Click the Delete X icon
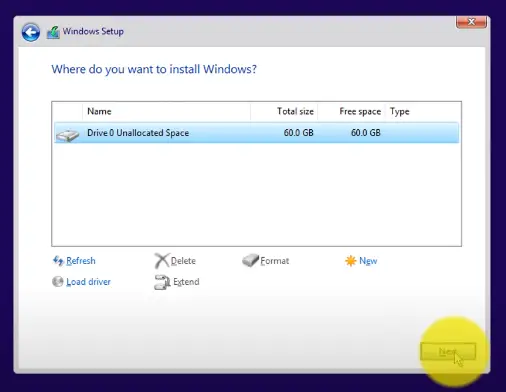Image resolution: width=506 pixels, height=392 pixels. [162, 261]
